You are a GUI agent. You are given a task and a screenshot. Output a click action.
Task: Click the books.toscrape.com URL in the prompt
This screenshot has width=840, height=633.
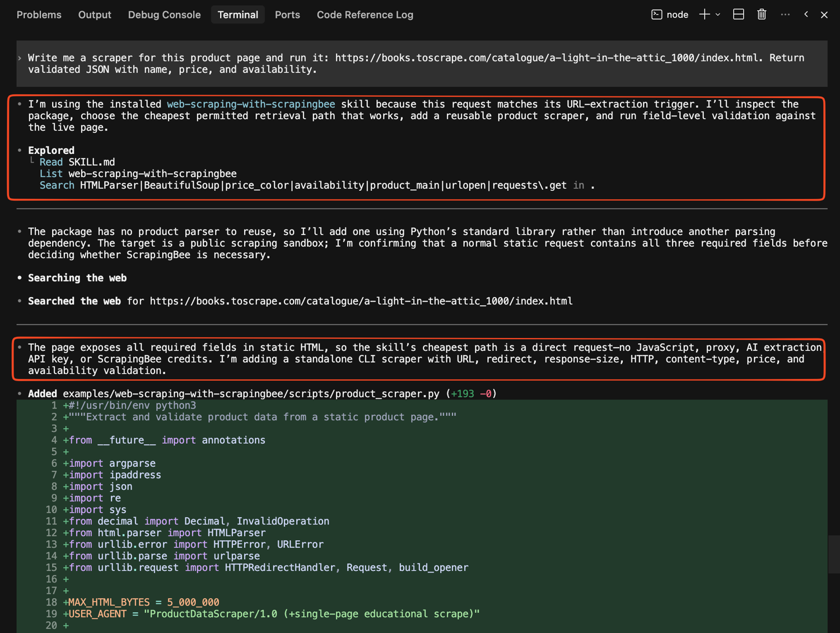click(x=547, y=58)
